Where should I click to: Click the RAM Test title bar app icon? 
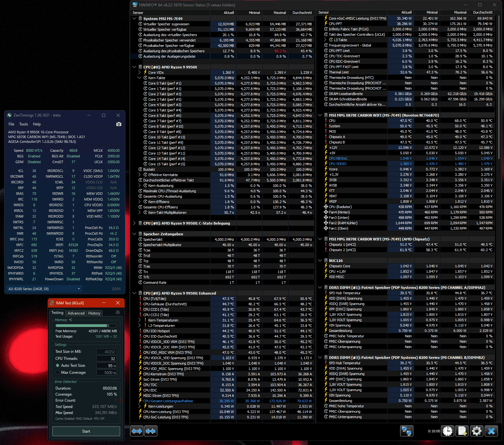52,303
